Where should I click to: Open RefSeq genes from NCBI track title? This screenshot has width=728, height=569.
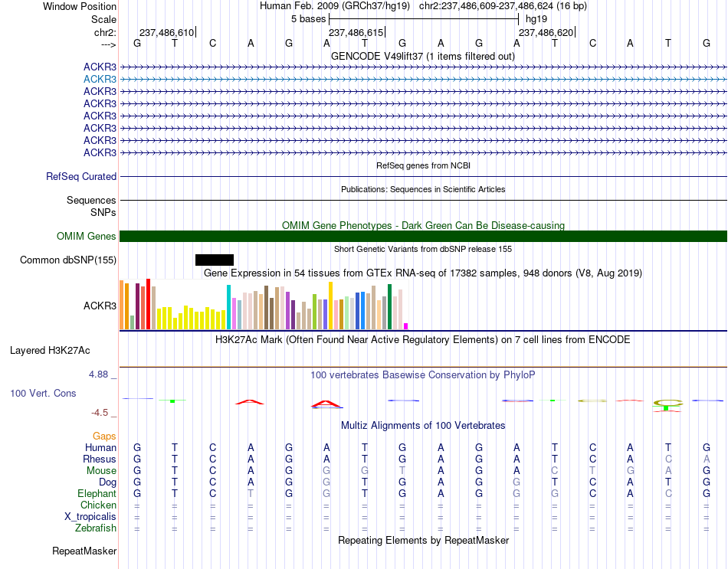tap(423, 165)
